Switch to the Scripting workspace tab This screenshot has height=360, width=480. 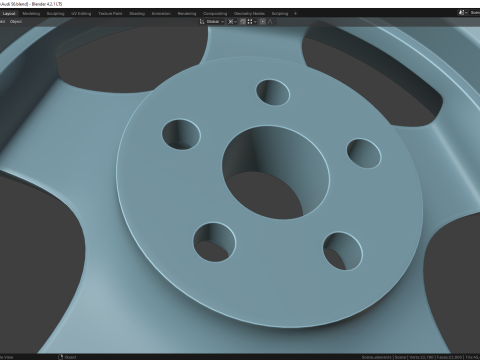[280, 13]
